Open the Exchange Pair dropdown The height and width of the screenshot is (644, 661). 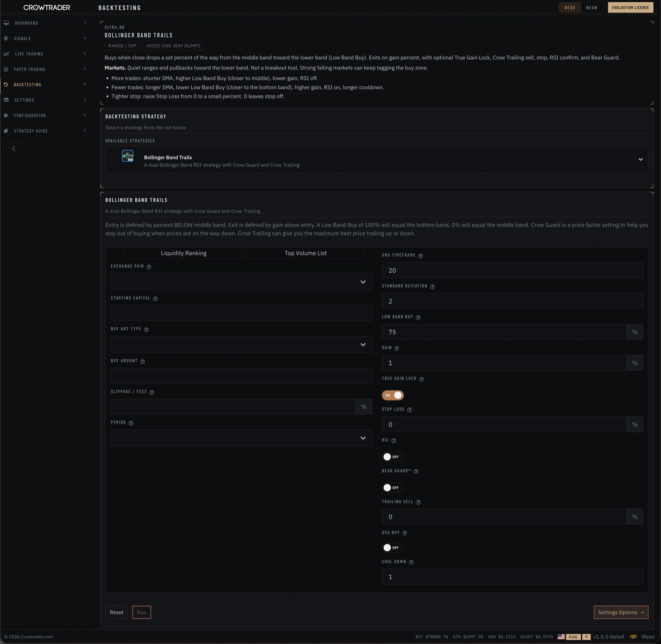coord(241,282)
